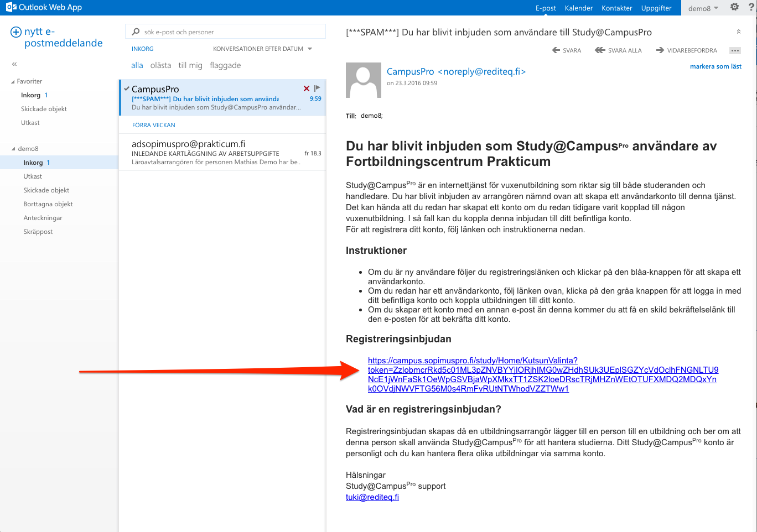Viewport: 757px width, 532px height.
Task: Reply with the SVARA button
Action: point(567,50)
